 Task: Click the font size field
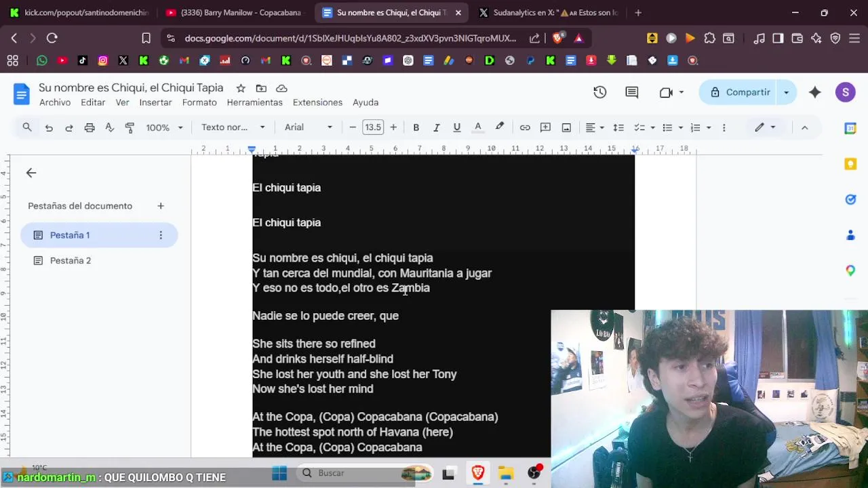(x=373, y=127)
